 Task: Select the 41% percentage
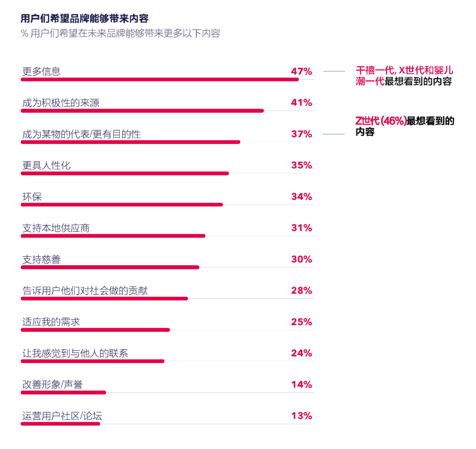301,103
